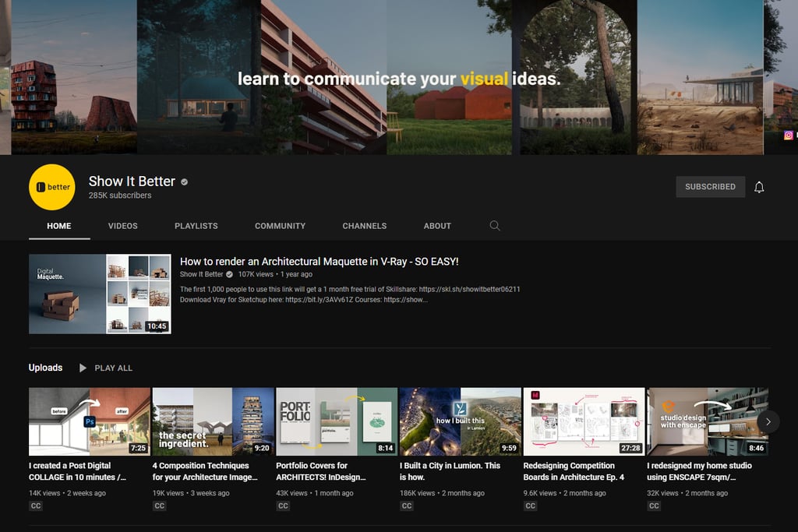Click the Digital Maquette featured video thumbnail
The width and height of the screenshot is (798, 532).
[x=100, y=294]
